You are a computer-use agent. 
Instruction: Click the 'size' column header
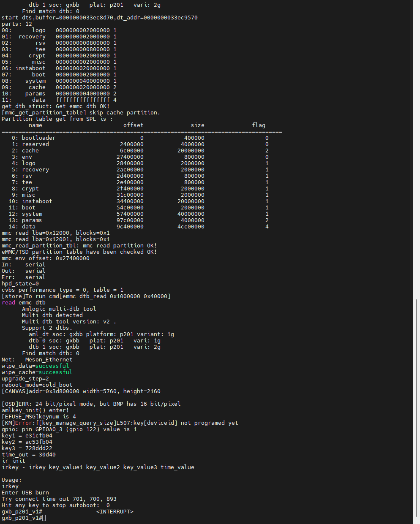(198, 125)
